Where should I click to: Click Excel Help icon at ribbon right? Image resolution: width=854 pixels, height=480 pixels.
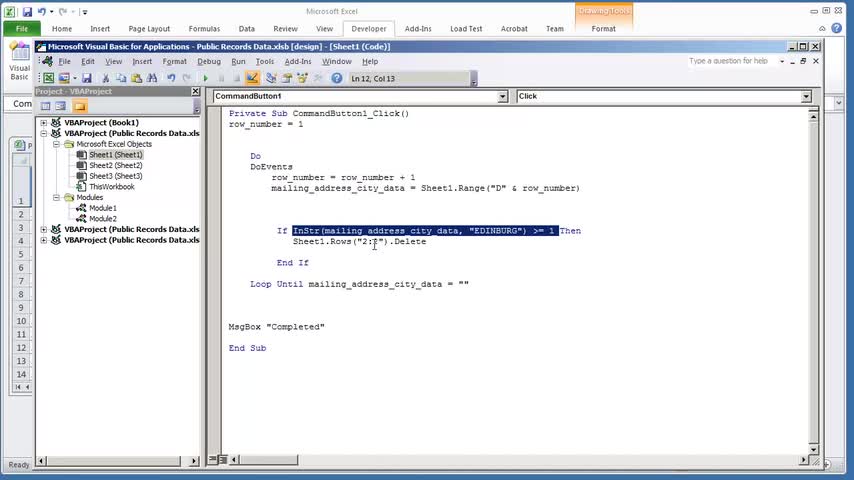tap(837, 28)
